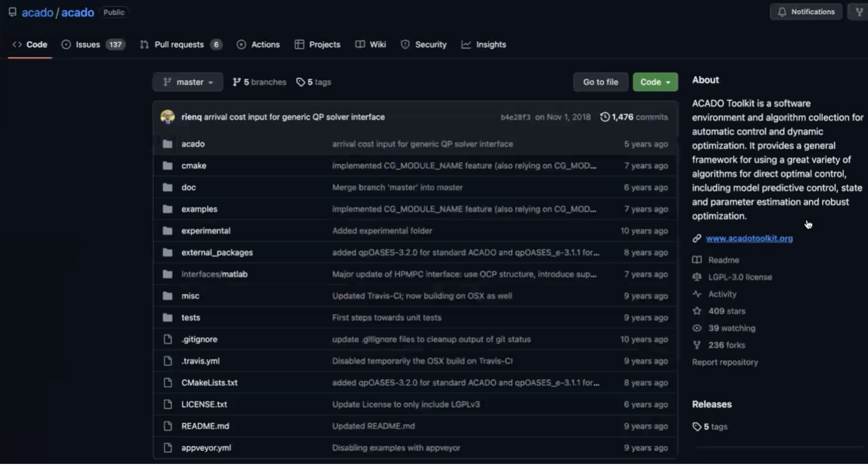Viewport: 868px width, 467px height.
Task: Click the Go to file button
Action: 600,82
